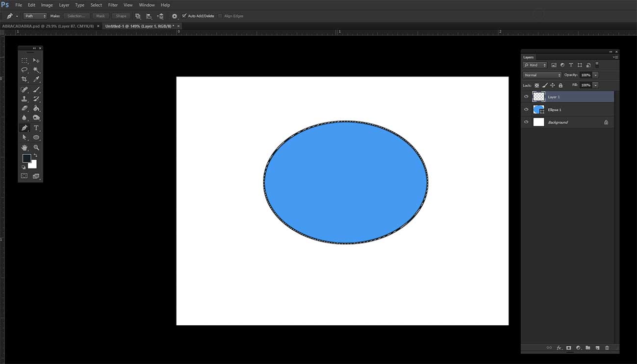Select the Eraser tool

coord(25,108)
